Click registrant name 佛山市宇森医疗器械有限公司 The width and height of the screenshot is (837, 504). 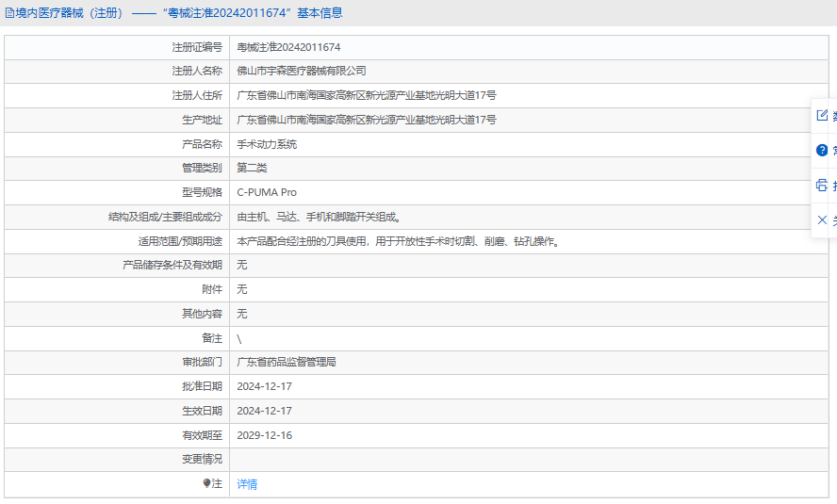point(302,71)
